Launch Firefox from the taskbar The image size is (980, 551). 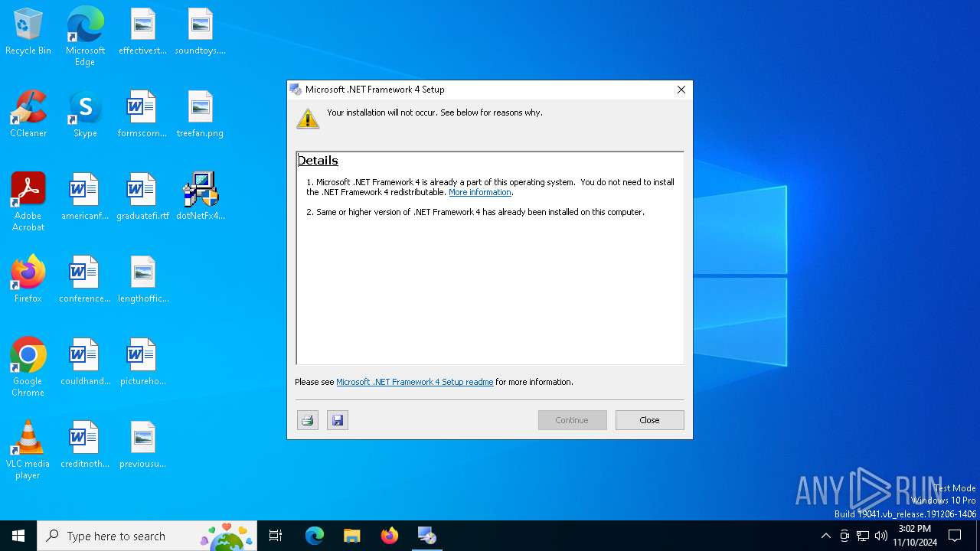click(x=390, y=536)
